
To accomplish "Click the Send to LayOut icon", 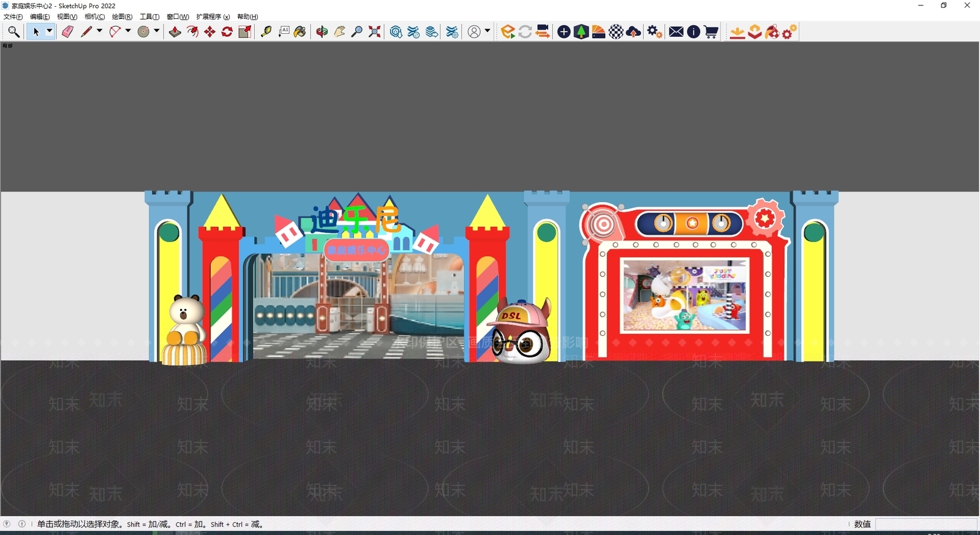I will pos(432,32).
